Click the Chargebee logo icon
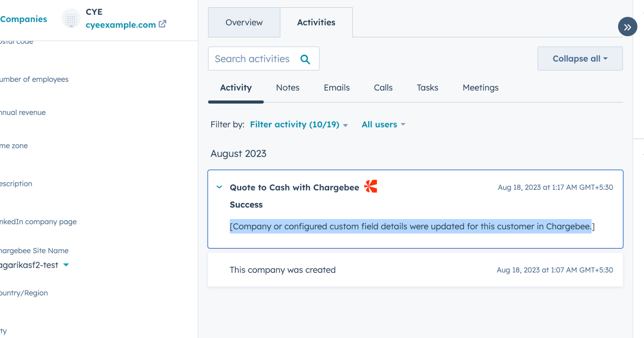 pos(371,187)
